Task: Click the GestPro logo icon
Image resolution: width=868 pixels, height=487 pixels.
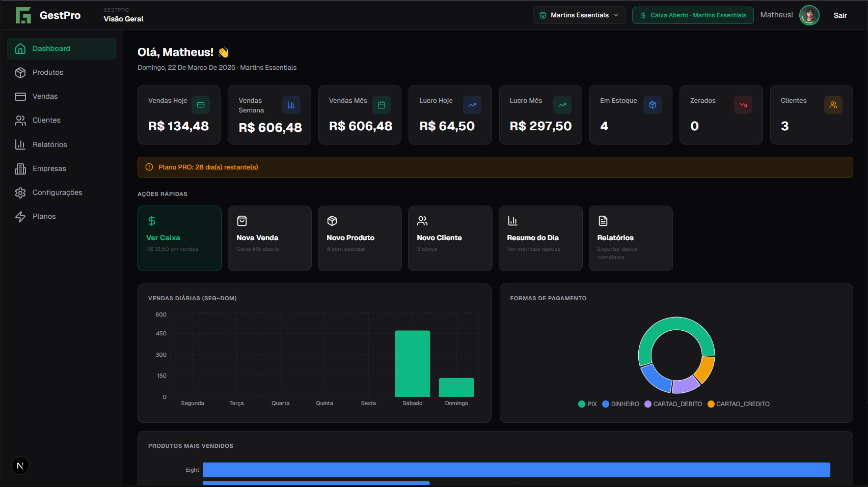Action: [x=23, y=15]
